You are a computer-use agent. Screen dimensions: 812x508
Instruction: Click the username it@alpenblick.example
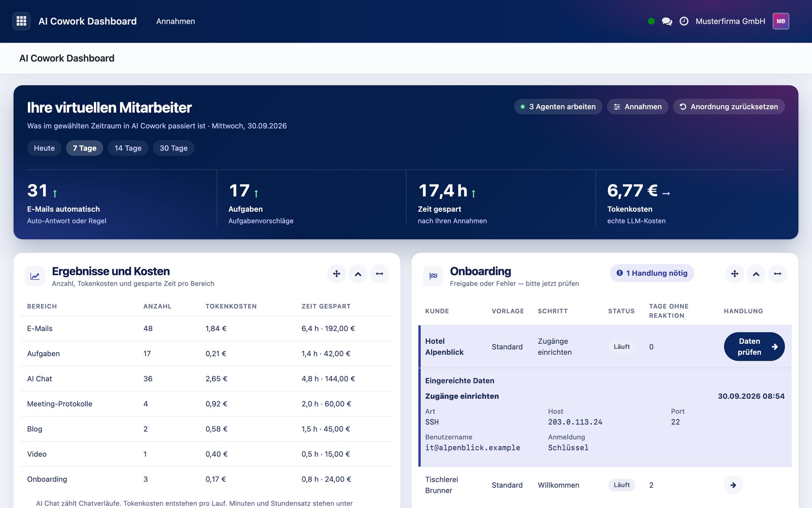pyautogui.click(x=472, y=448)
